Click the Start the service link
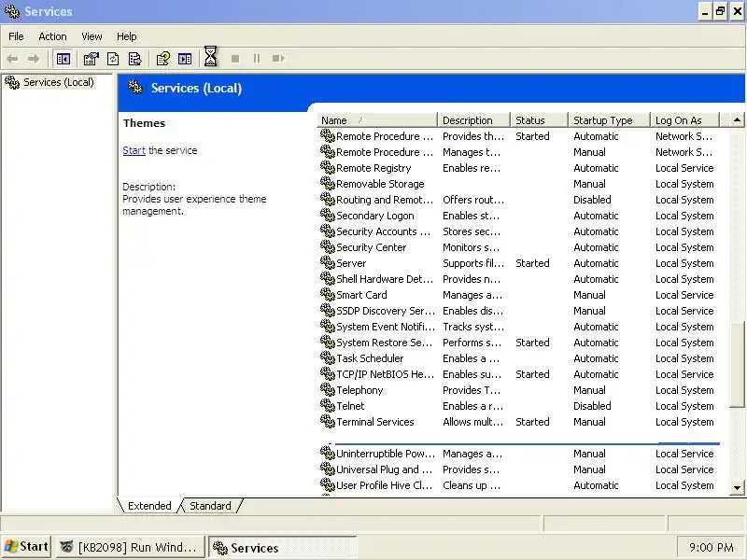The image size is (747, 560). 134,150
